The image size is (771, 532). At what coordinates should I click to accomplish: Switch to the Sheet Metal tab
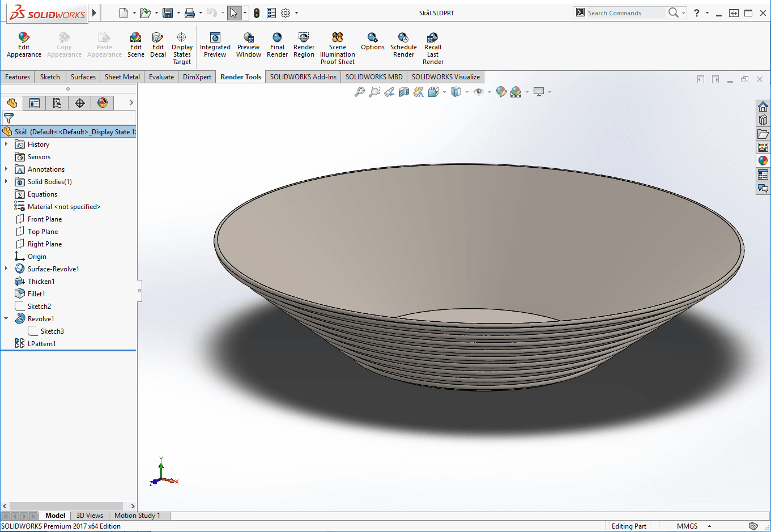122,77
